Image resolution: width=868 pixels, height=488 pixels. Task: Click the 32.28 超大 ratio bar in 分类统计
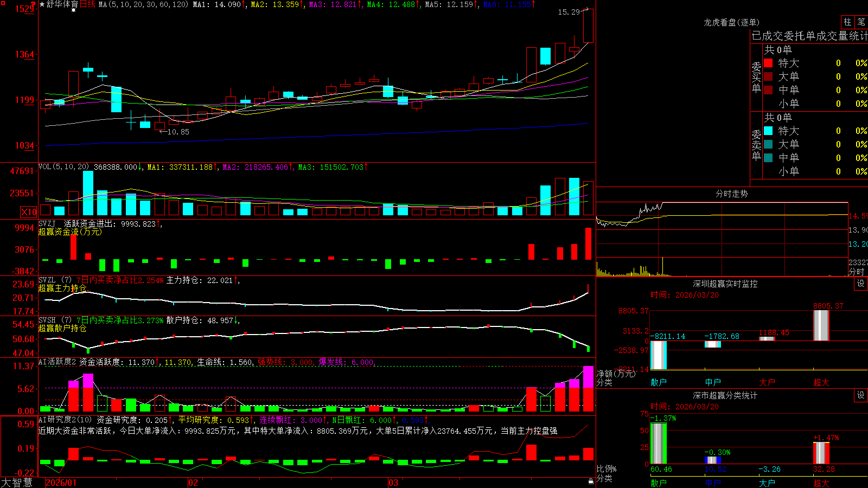pos(821,453)
